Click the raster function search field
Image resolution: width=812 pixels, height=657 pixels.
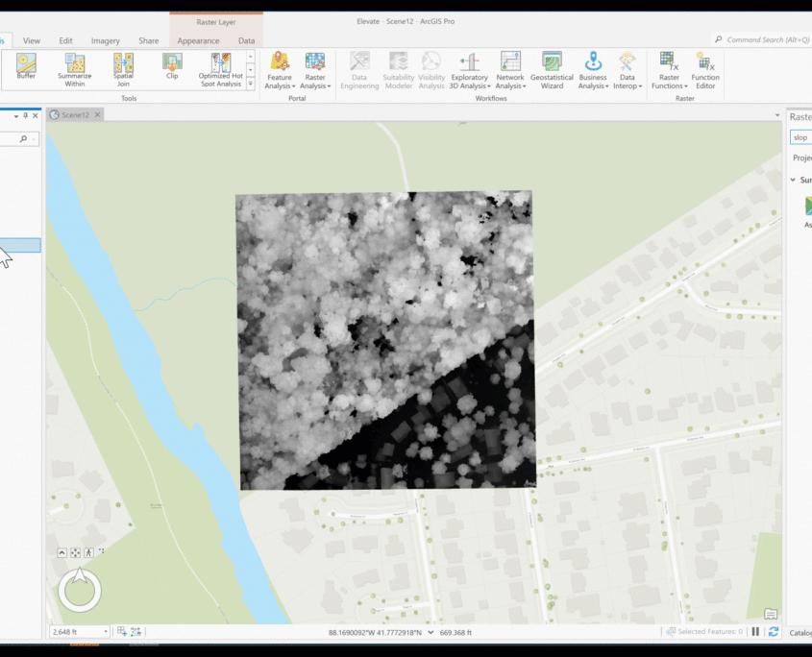click(800, 137)
